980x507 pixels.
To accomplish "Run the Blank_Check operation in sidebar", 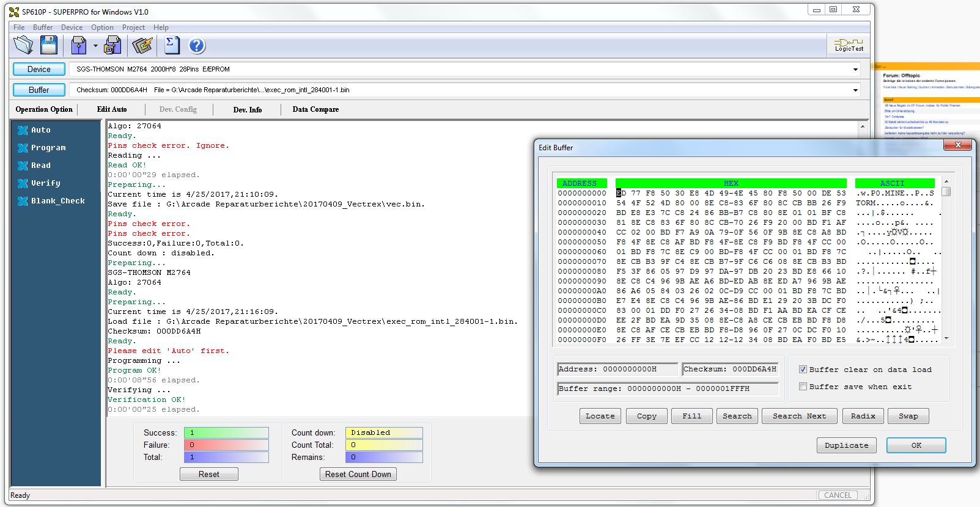I will (x=57, y=201).
